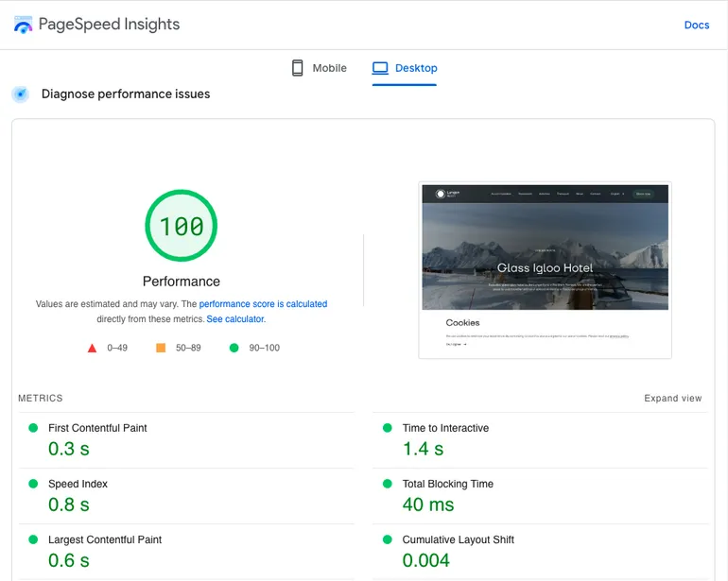The width and height of the screenshot is (728, 581).
Task: Click the Diagnose performance issues icon
Action: pos(20,94)
